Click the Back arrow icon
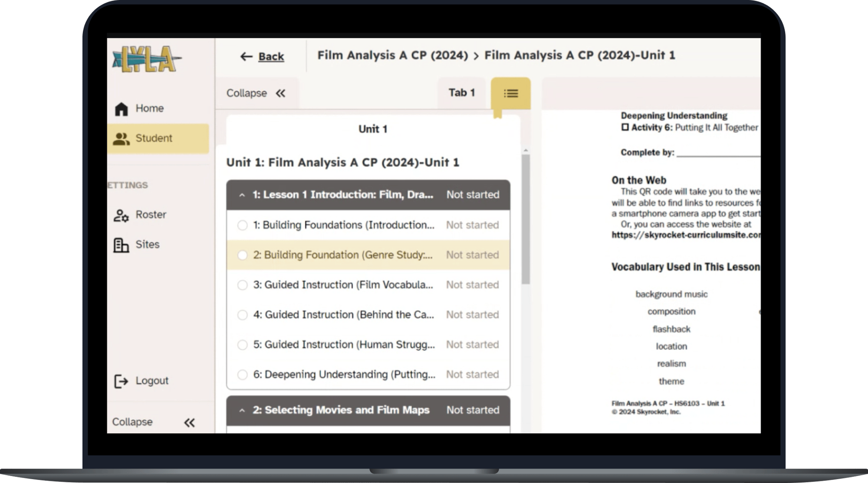This screenshot has width=868, height=483. [246, 57]
